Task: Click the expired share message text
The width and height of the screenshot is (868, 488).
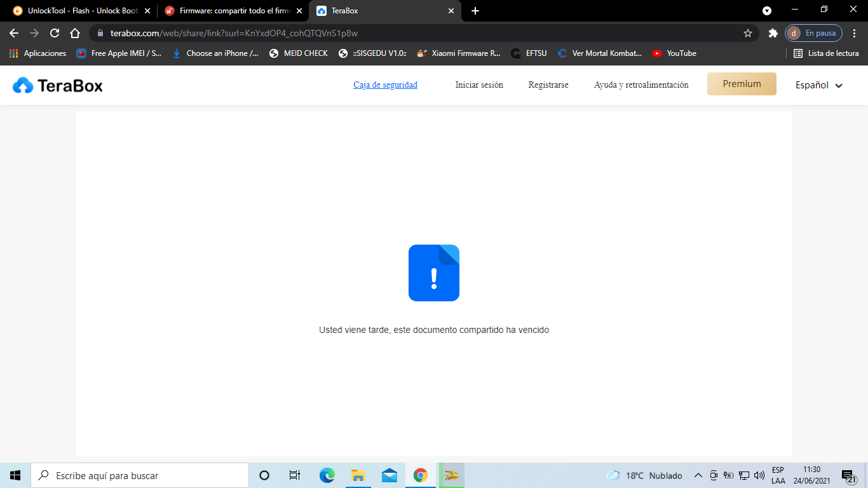Action: tap(434, 330)
